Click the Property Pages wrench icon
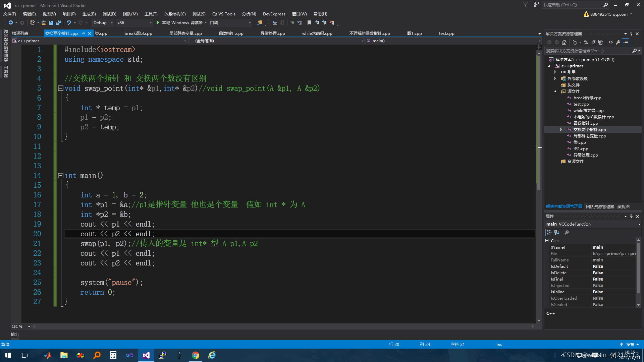 coord(567,233)
